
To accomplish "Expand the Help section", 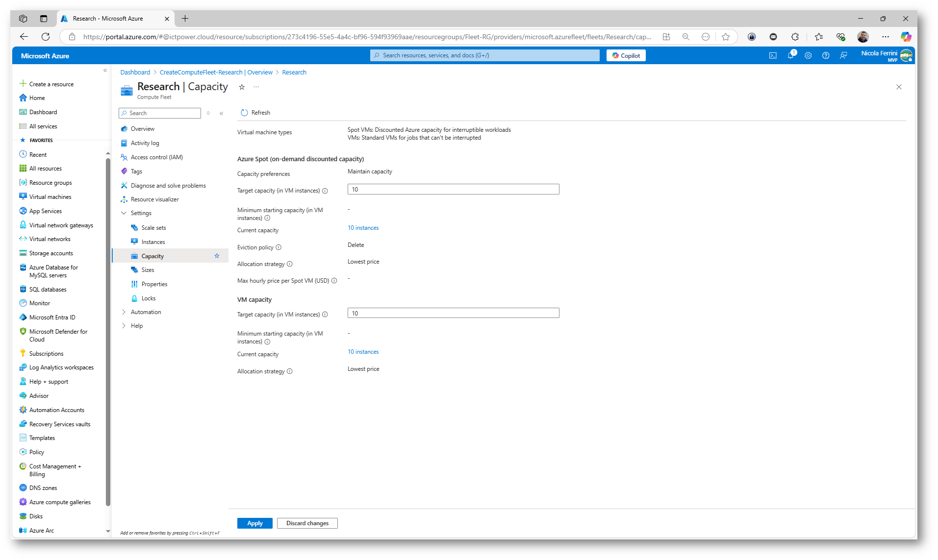I will (124, 326).
